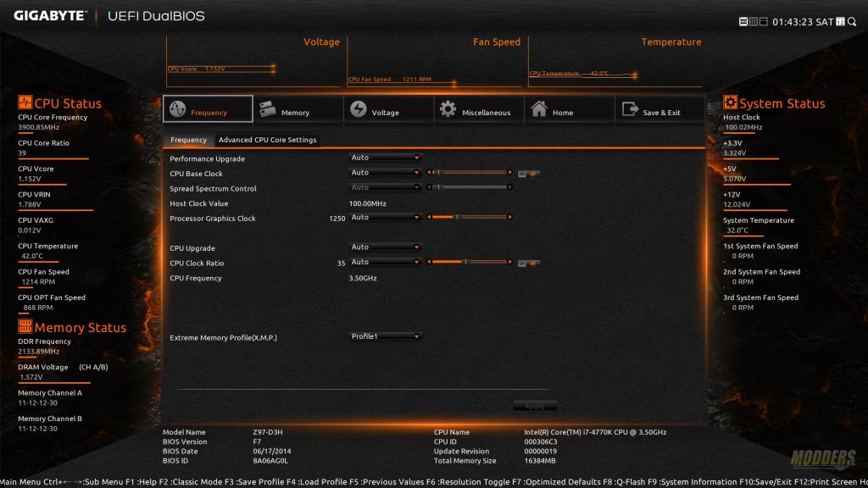Increase CPU Base Clock with right arrow
Viewport: 868px width, 488px height.
click(509, 173)
